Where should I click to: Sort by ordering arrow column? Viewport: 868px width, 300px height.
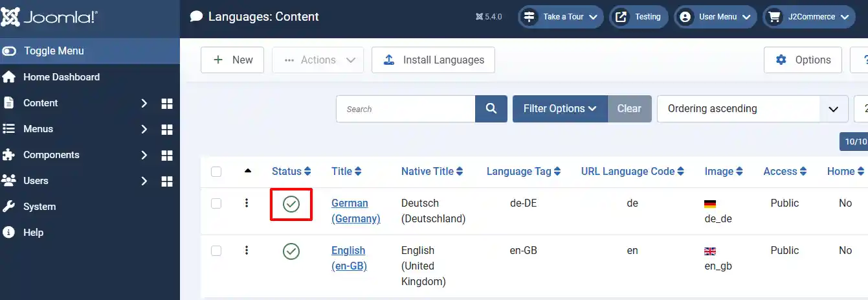(x=247, y=171)
